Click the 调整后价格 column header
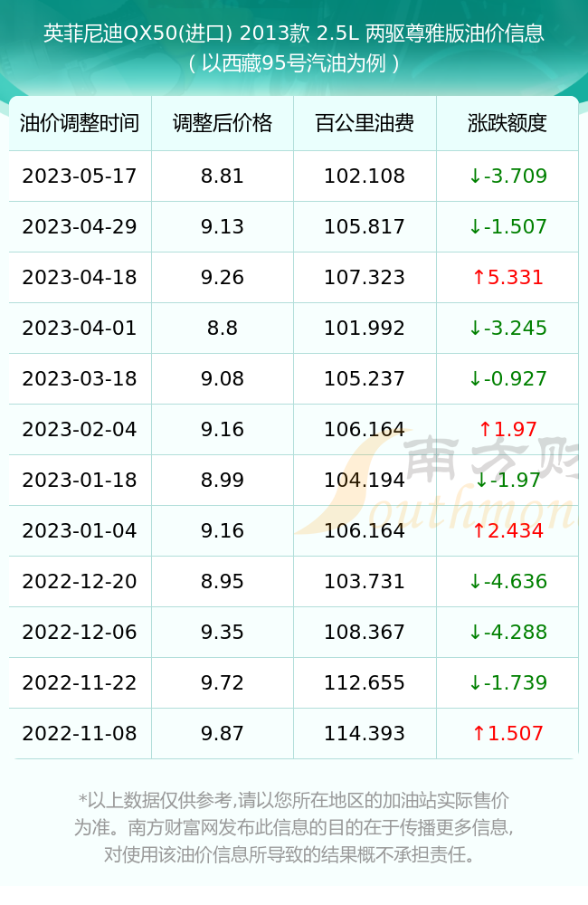Screen dimensions: 588x905 (223, 123)
